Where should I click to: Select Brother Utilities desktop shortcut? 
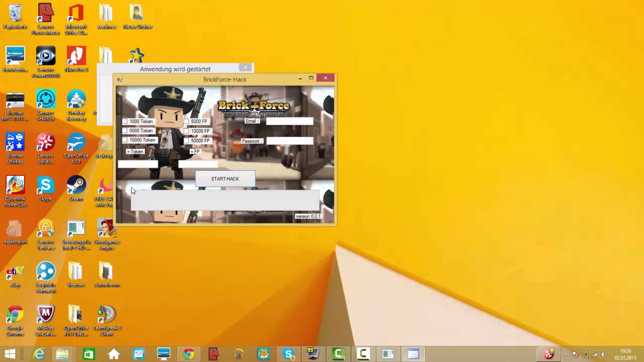15,148
